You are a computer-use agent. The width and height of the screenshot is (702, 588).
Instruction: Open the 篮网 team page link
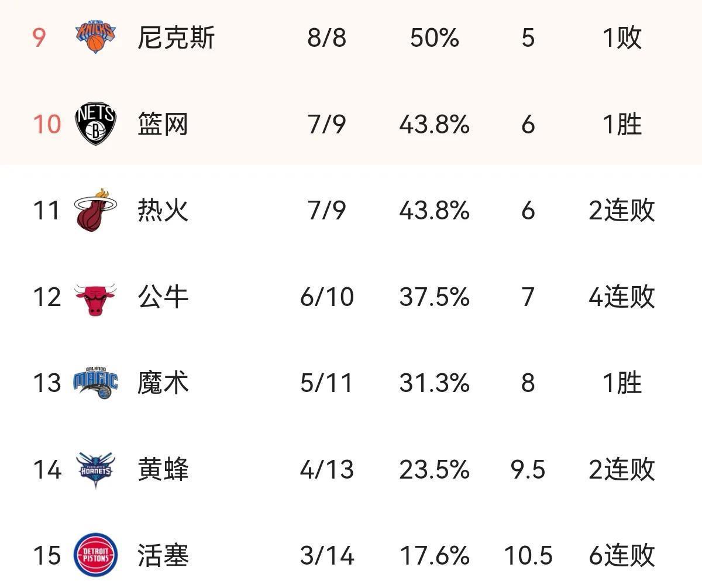click(x=163, y=125)
